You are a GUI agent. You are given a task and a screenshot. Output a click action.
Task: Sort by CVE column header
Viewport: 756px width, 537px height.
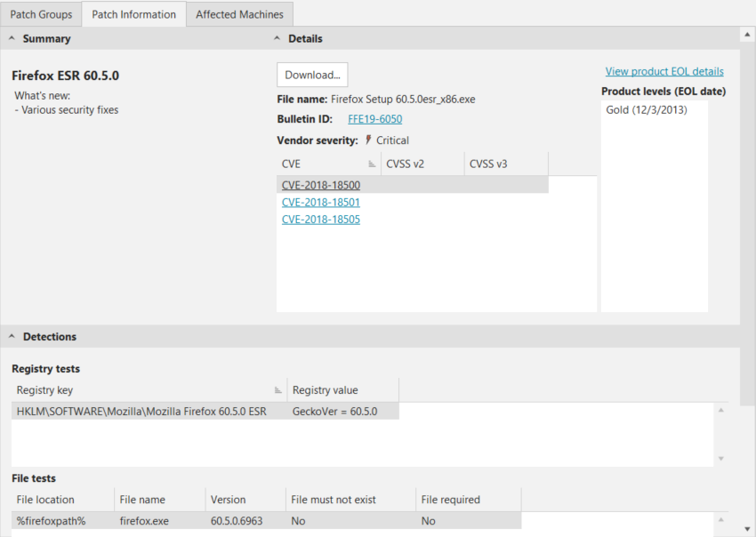pyautogui.click(x=329, y=164)
